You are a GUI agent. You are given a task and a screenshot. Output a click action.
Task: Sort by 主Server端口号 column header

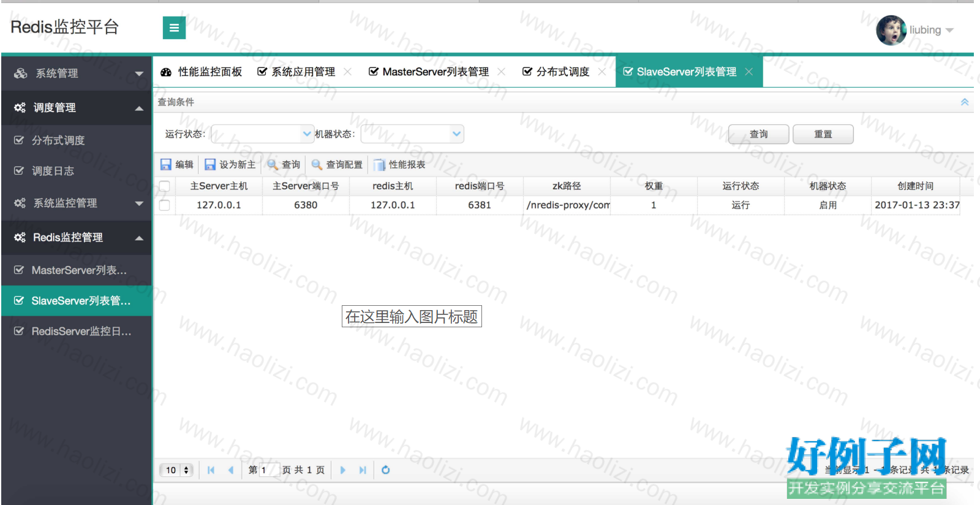tap(306, 186)
